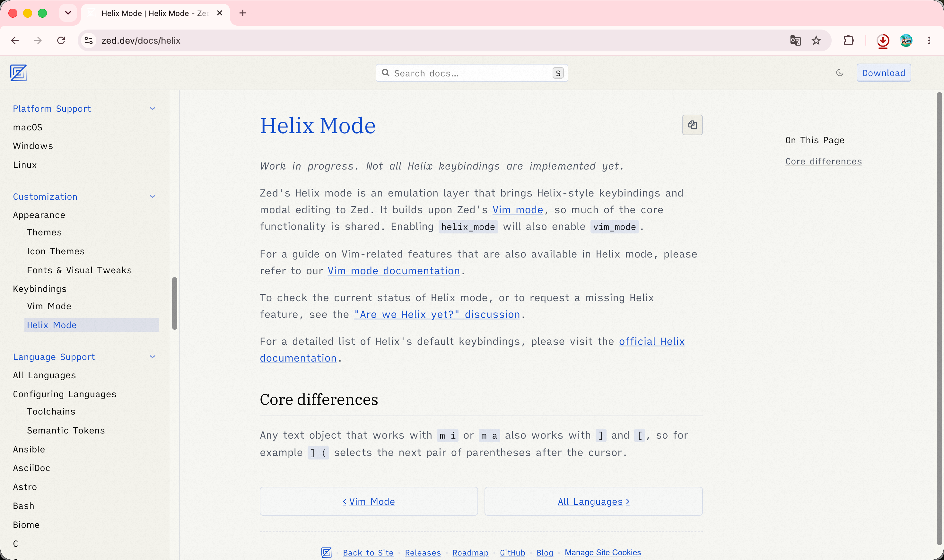This screenshot has height=560, width=944.
Task: Open the Releases footer link
Action: (423, 553)
